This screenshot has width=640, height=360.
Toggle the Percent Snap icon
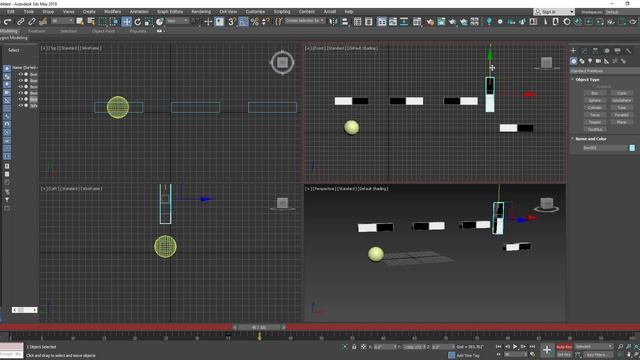[255, 22]
